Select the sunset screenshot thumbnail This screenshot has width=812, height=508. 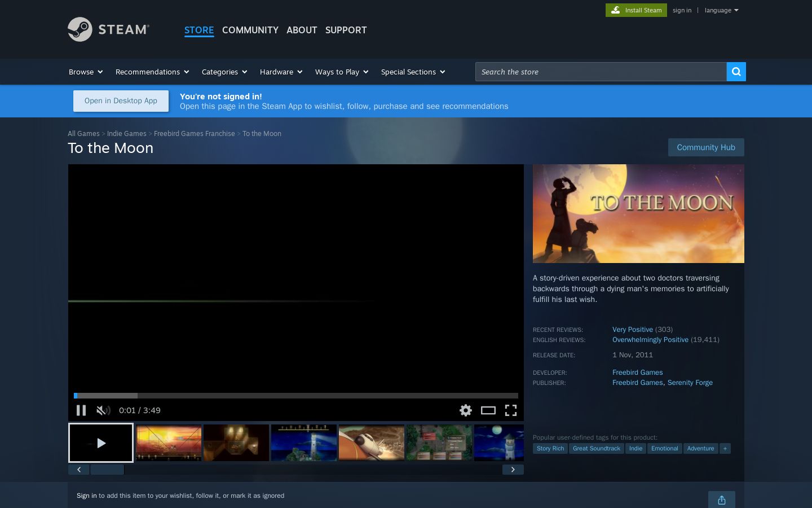(x=169, y=443)
